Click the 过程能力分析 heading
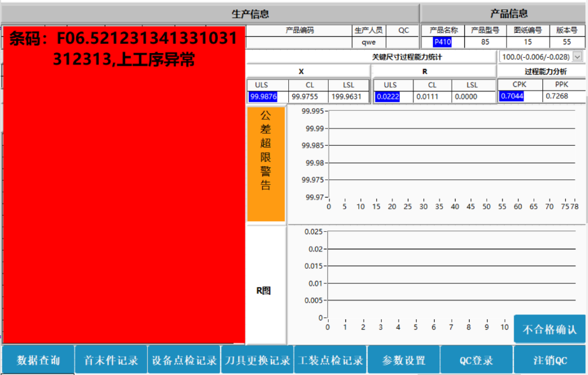Viewport: 588px width, 375px height. pos(545,71)
